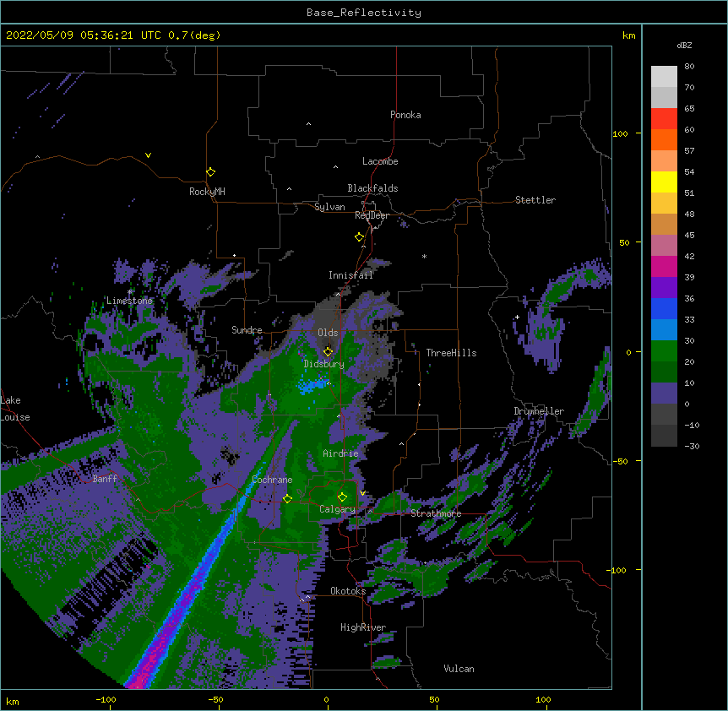Click the Ponoka city label
The height and width of the screenshot is (711, 728).
(x=405, y=115)
